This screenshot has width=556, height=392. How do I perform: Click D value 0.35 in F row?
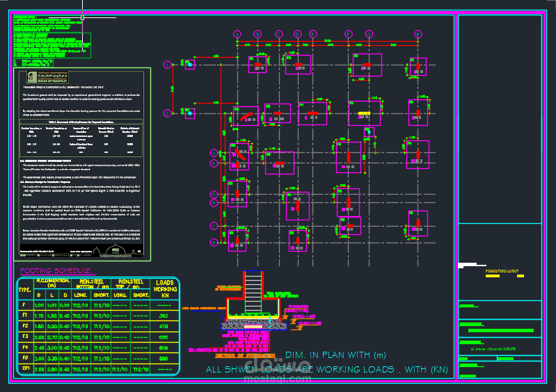(65, 305)
